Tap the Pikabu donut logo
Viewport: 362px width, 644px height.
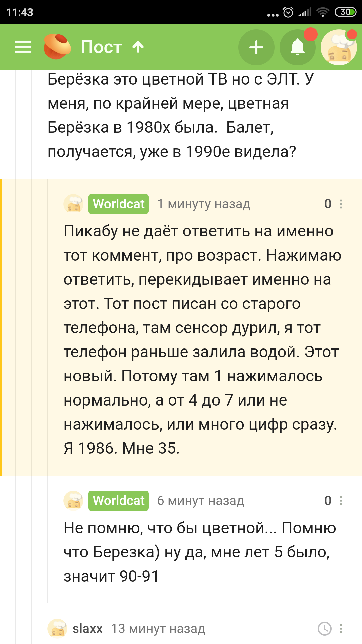57,47
